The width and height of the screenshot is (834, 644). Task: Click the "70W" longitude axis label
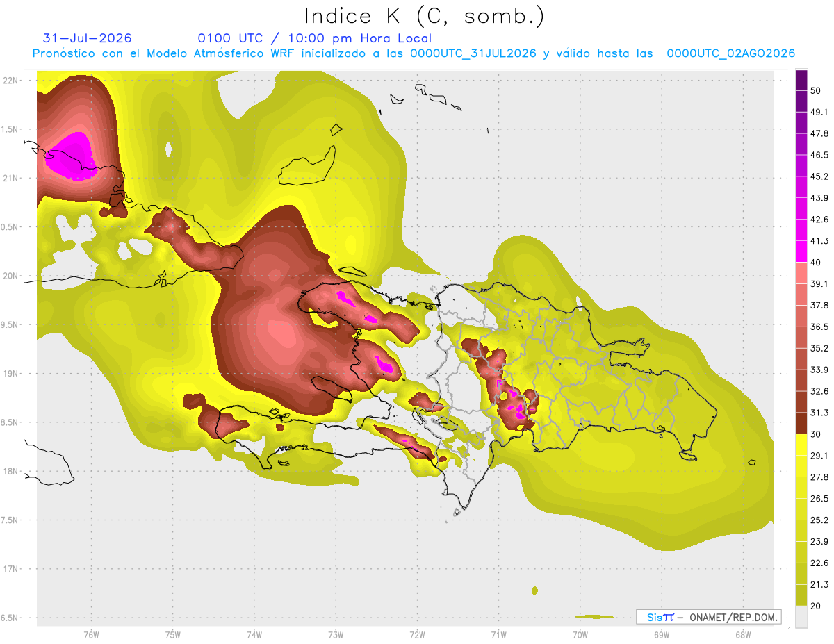point(580,634)
